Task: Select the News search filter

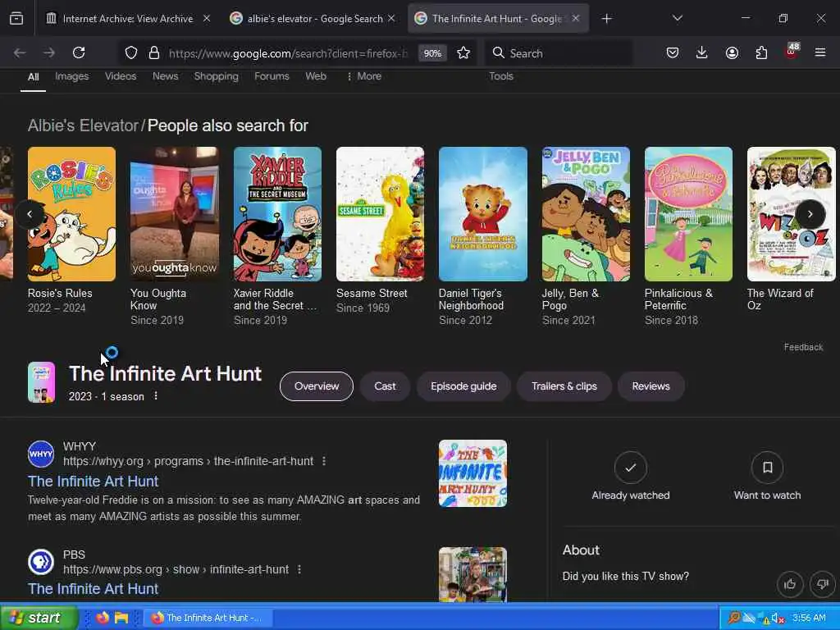Action: (x=165, y=76)
